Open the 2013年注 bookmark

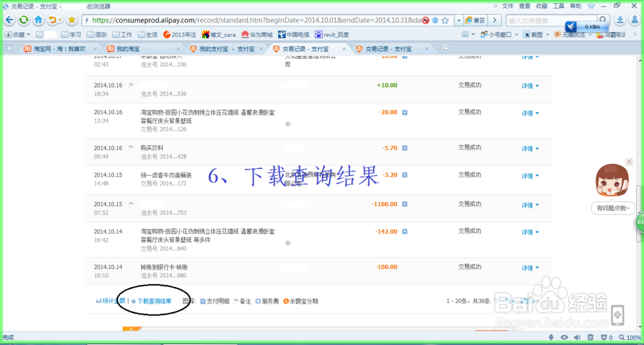pyautogui.click(x=179, y=35)
